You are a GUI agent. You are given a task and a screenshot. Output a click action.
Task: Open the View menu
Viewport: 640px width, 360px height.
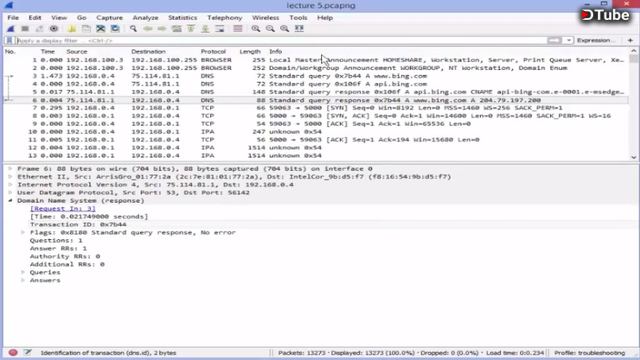pos(59,18)
